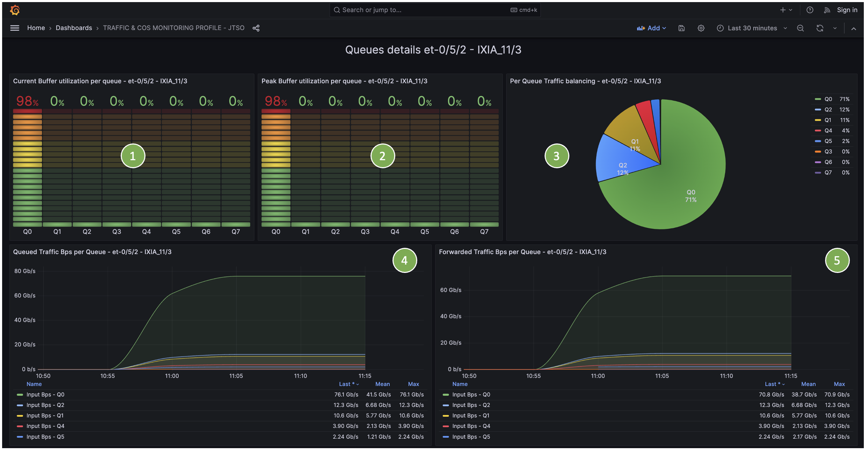The width and height of the screenshot is (868, 452).
Task: Open the Last 30 minutes time picker
Action: [752, 28]
